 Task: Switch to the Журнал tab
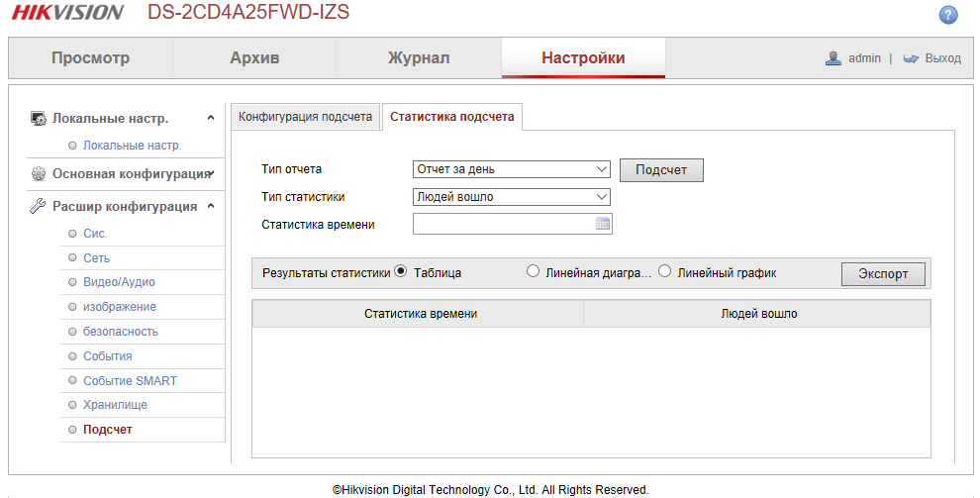pos(419,57)
